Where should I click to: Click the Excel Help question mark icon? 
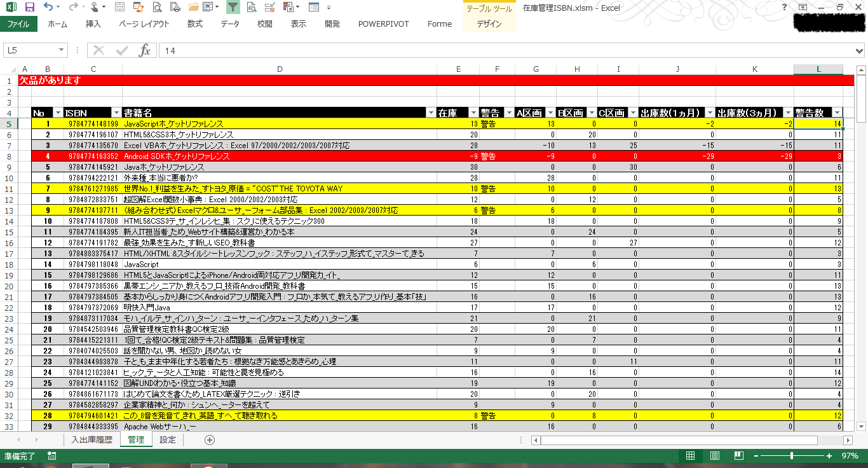coord(784,8)
